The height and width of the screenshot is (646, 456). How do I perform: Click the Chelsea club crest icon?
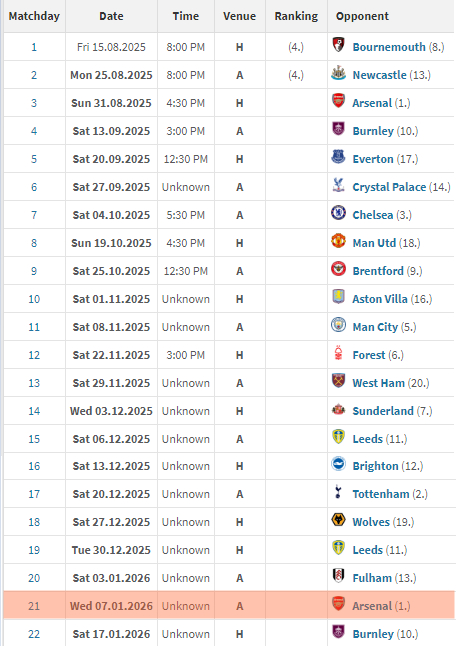pos(338,213)
